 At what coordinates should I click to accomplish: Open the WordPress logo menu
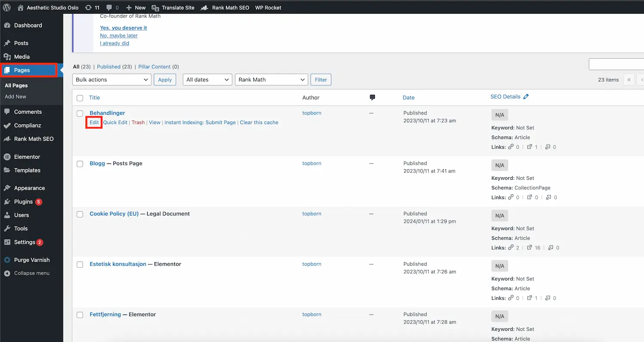pos(7,7)
